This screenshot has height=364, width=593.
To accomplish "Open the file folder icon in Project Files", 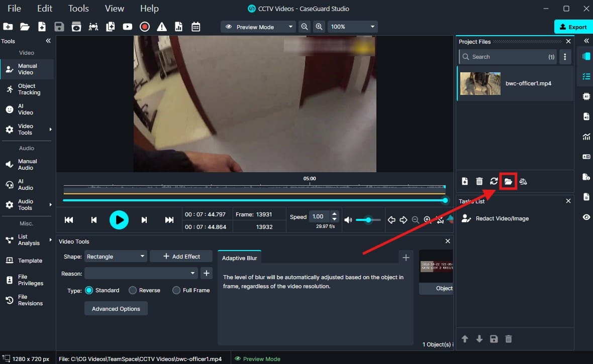I will pyautogui.click(x=508, y=181).
